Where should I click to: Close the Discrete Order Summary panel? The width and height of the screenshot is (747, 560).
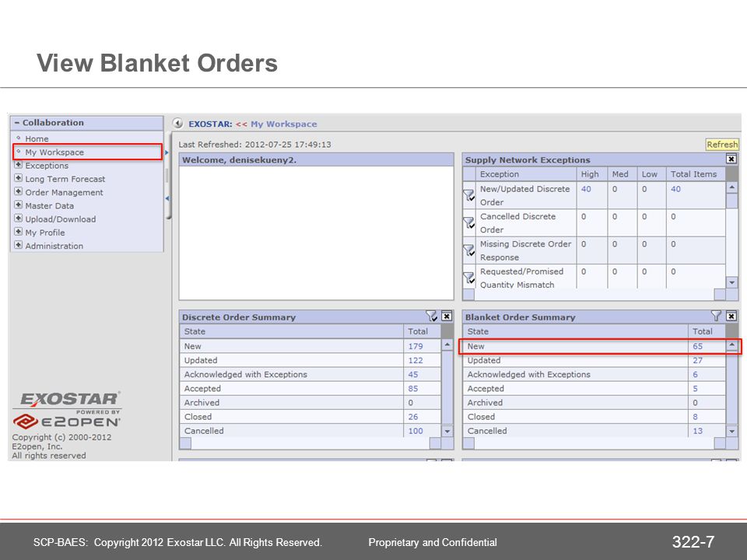pyautogui.click(x=447, y=317)
